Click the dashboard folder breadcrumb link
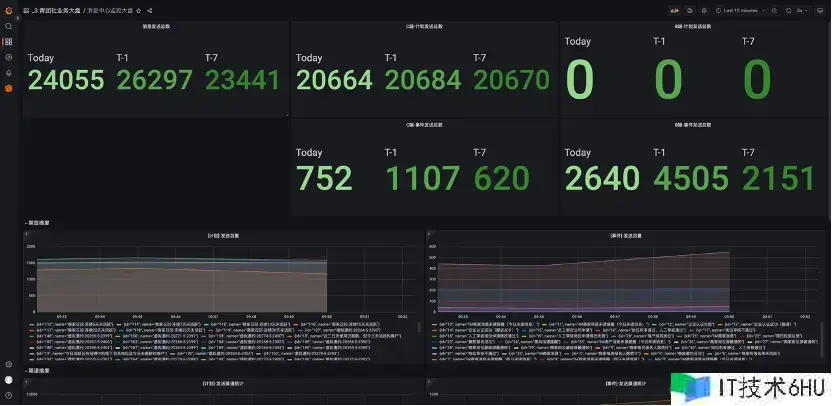The height and width of the screenshot is (406, 832). [x=56, y=10]
